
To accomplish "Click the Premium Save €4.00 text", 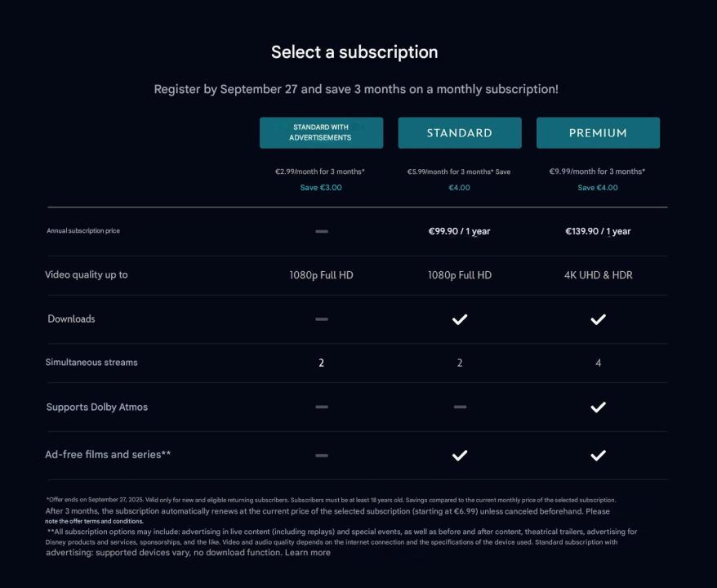I will pyautogui.click(x=598, y=188).
